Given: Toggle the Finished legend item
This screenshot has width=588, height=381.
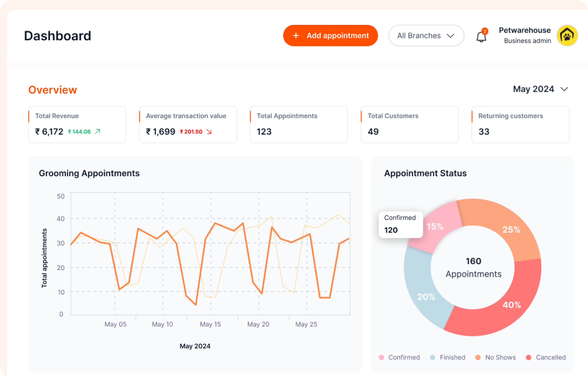Looking at the screenshot, I should pos(447,357).
